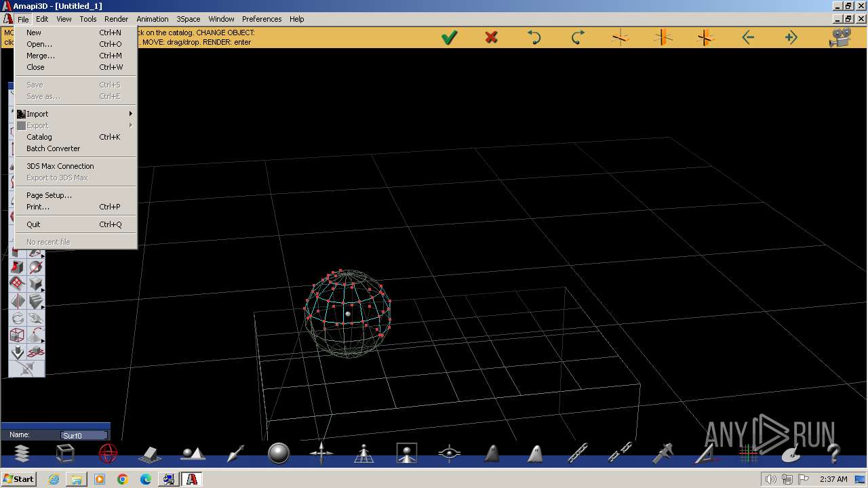Open the Preferences menu
The image size is (868, 488).
(262, 19)
